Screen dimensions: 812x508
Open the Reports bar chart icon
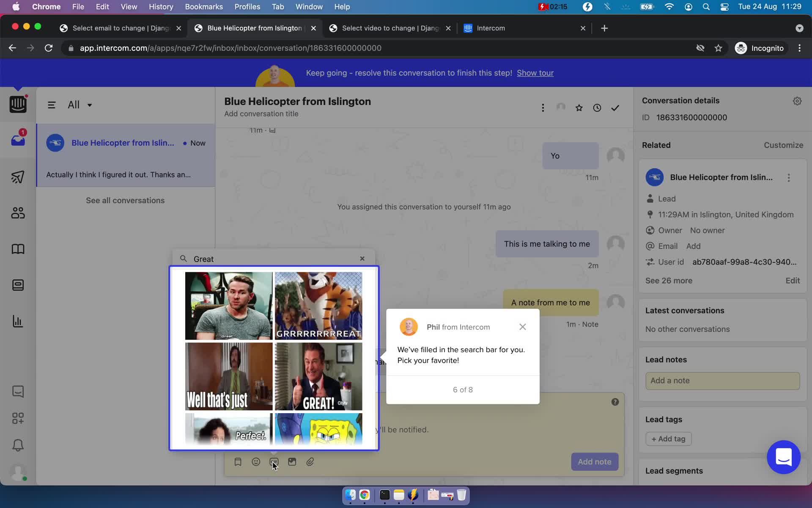18,321
